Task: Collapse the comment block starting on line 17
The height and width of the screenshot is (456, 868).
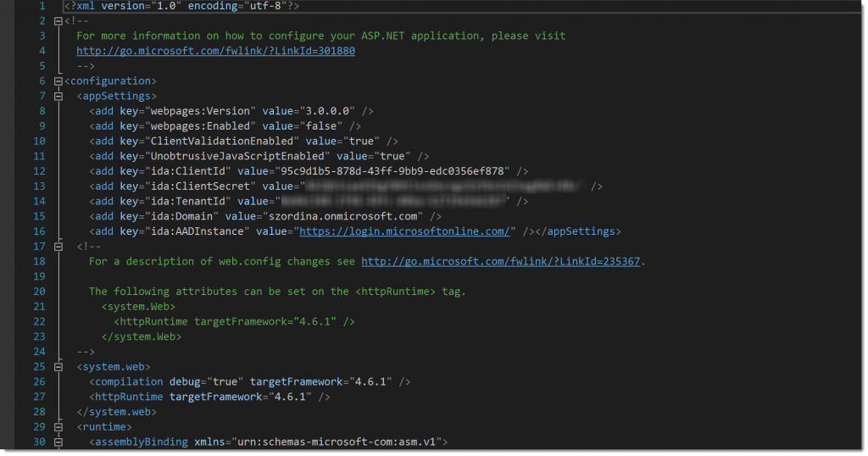Action: (58, 246)
